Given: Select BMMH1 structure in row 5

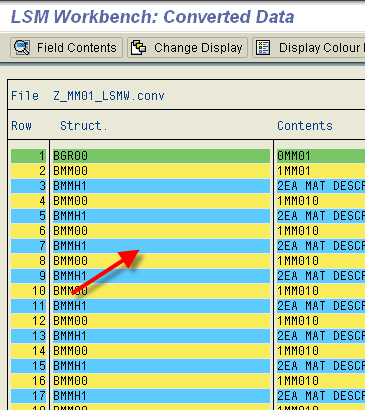Looking at the screenshot, I should pyautogui.click(x=161, y=216).
